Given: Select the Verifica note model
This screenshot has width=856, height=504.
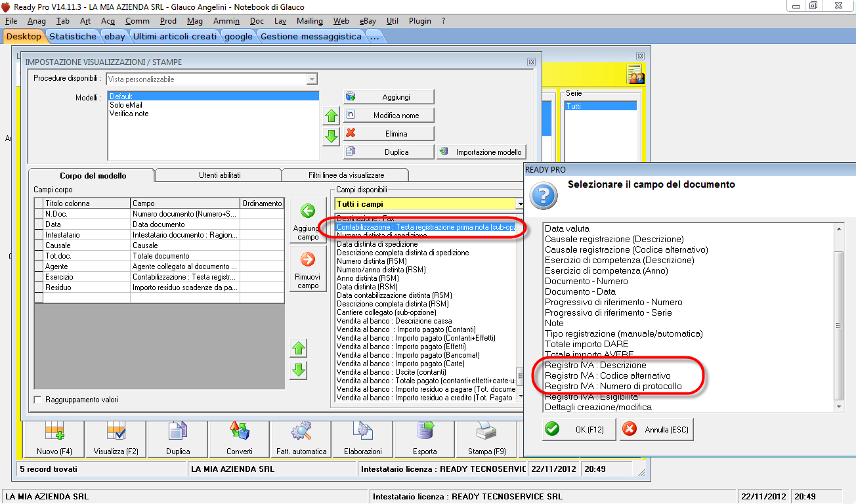Looking at the screenshot, I should [x=213, y=114].
